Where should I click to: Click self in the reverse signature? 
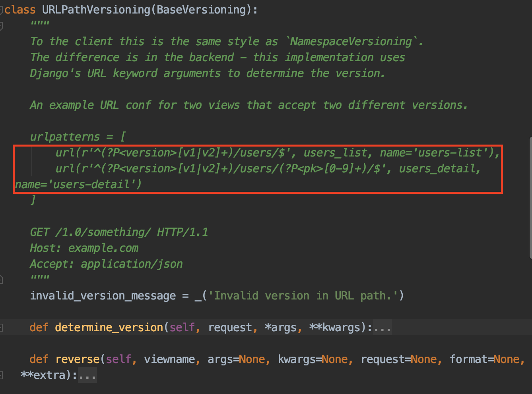tap(118, 359)
